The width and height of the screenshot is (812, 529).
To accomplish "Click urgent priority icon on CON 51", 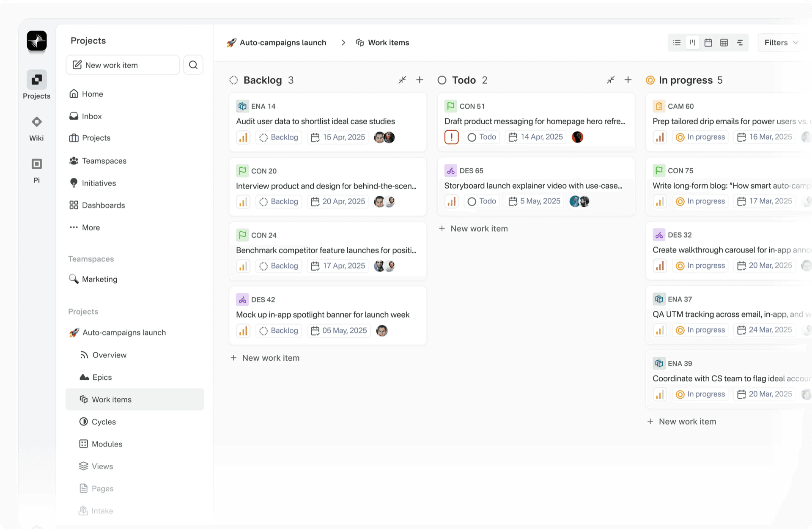I will pos(451,137).
